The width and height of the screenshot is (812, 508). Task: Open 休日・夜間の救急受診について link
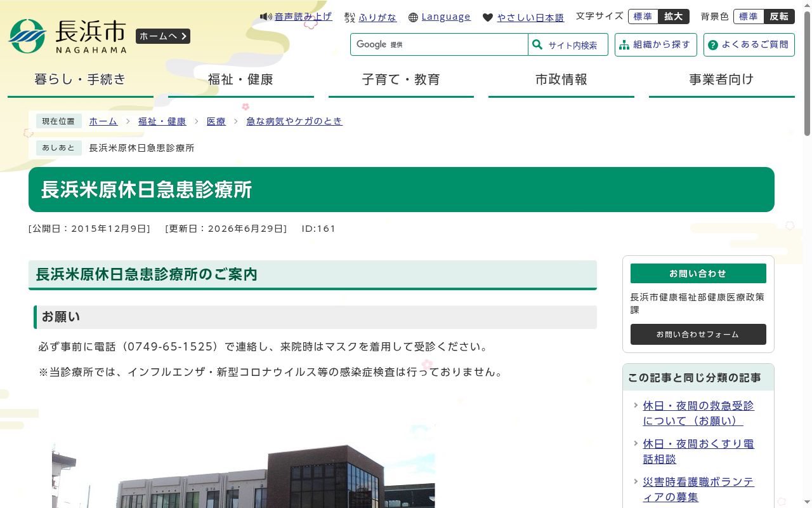point(698,413)
